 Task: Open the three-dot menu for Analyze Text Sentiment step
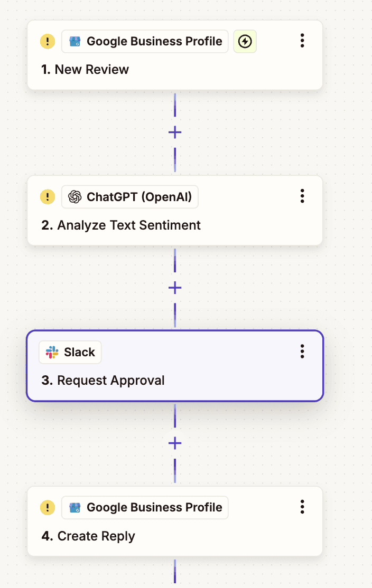coord(302,196)
